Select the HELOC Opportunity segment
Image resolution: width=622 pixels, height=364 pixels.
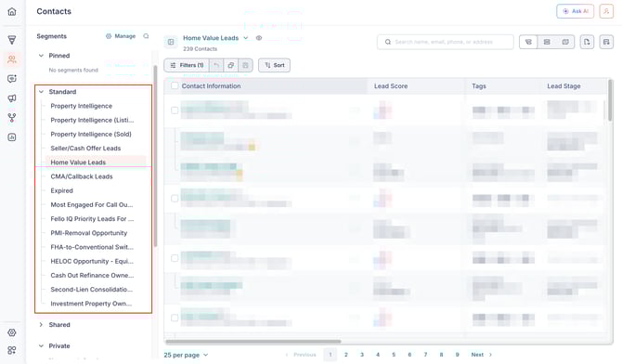click(92, 261)
